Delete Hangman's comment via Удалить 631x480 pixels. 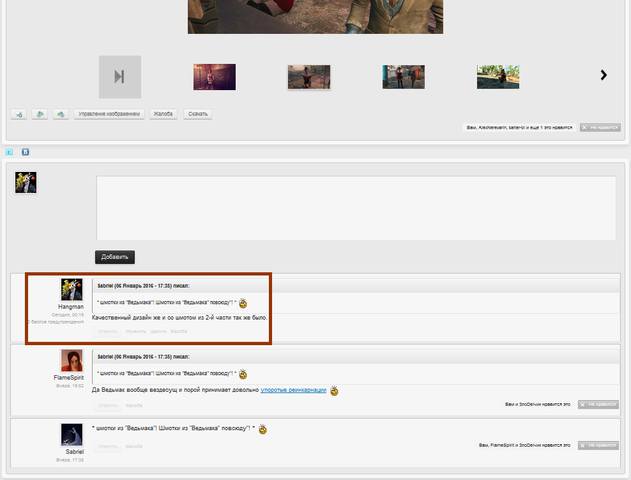pyautogui.click(x=158, y=332)
